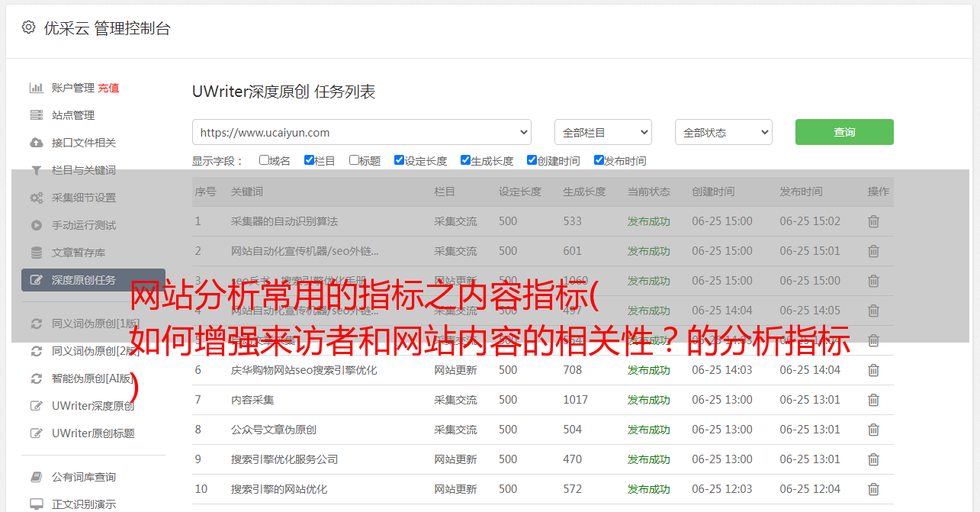Open 智能伪原创[AI版] sidebar link

(94, 378)
